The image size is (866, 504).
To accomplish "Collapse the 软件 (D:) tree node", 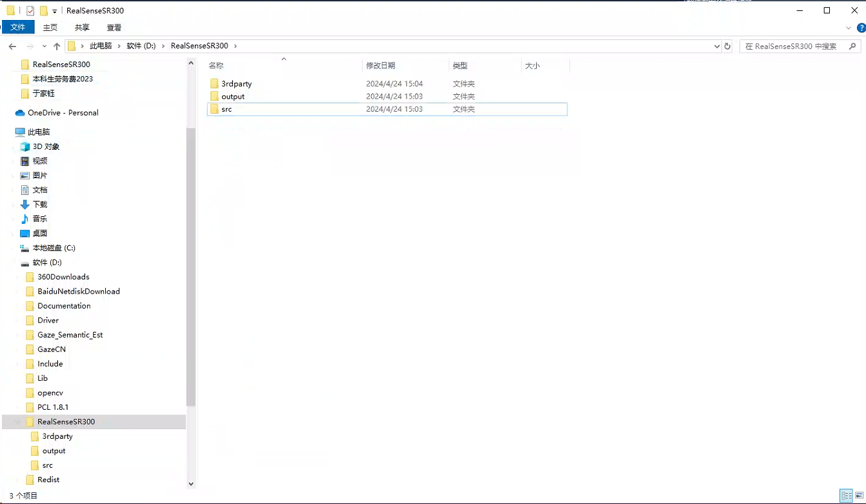I will 13,262.
